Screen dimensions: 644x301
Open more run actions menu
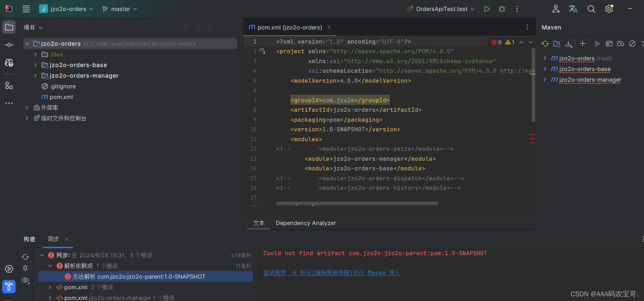[x=517, y=9]
